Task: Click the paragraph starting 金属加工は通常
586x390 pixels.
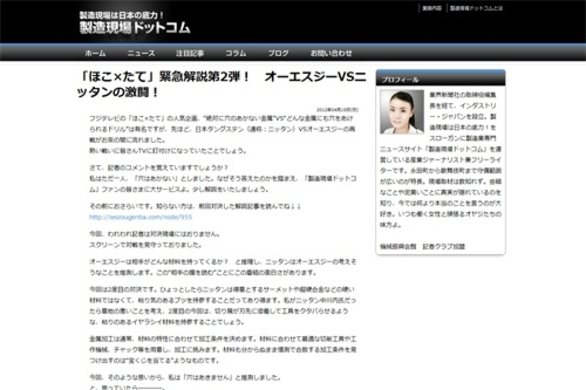Action: 223,350
